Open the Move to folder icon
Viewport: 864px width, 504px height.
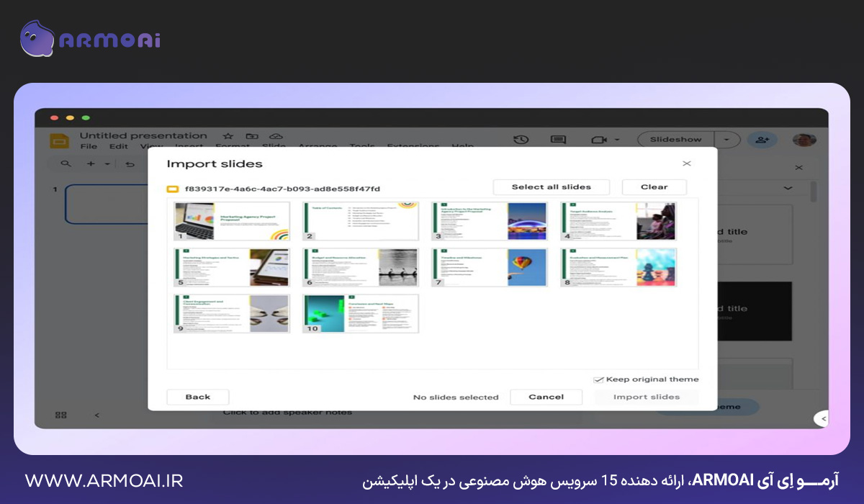tap(251, 136)
